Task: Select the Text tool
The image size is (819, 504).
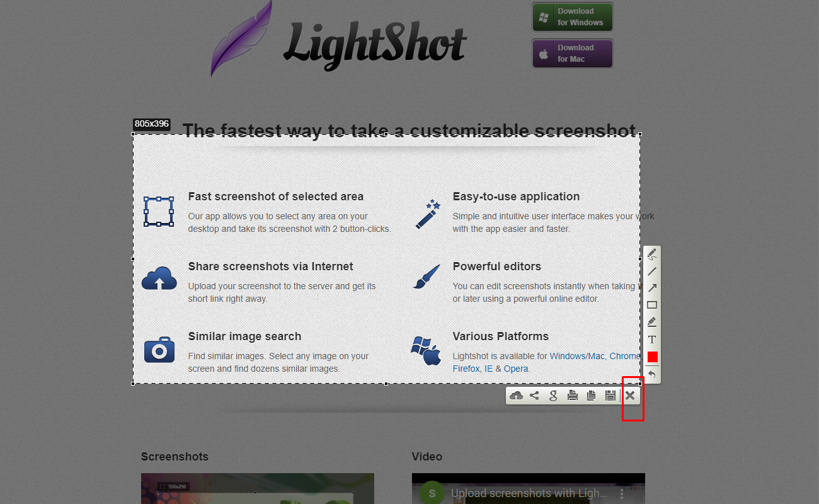Action: click(x=652, y=340)
